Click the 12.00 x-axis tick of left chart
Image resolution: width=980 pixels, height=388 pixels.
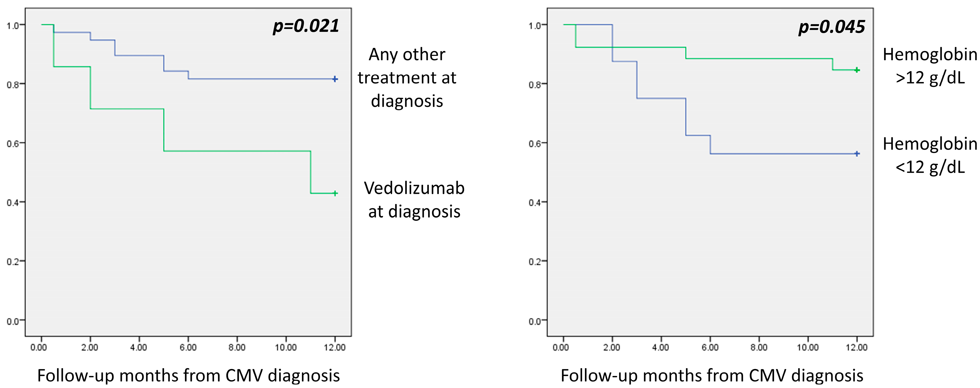335,347
